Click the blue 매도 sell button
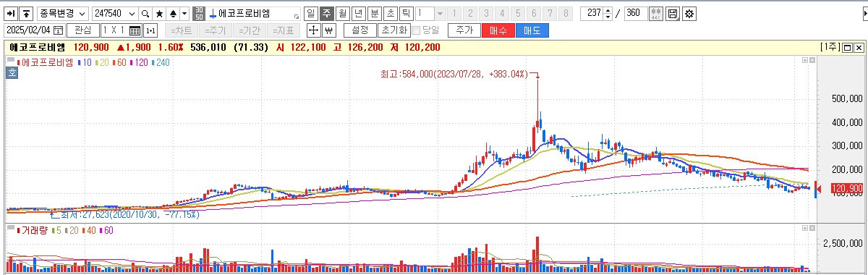868x275 pixels. [x=532, y=30]
